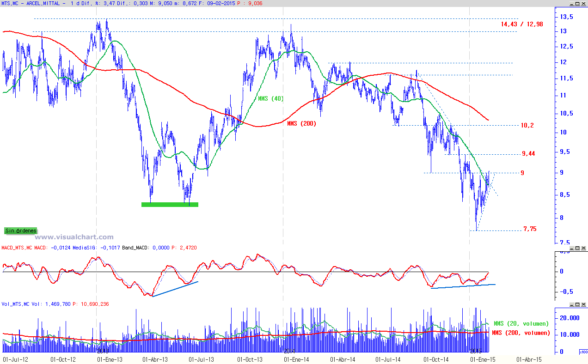Viewport: 588px width, 364px height.
Task: Click the MMS (20, volumen) label
Action: tap(521, 323)
